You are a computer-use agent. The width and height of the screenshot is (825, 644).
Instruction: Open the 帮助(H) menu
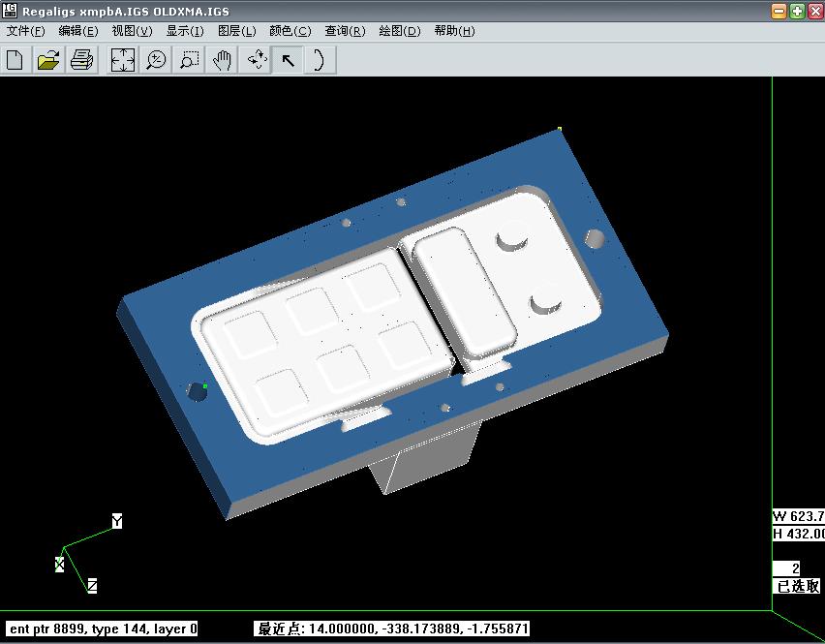(x=454, y=31)
